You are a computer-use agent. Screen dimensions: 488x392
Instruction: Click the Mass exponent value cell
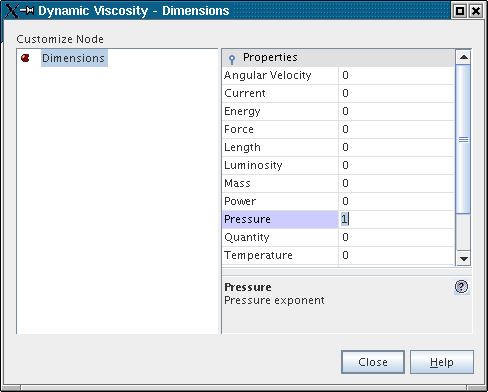(396, 183)
